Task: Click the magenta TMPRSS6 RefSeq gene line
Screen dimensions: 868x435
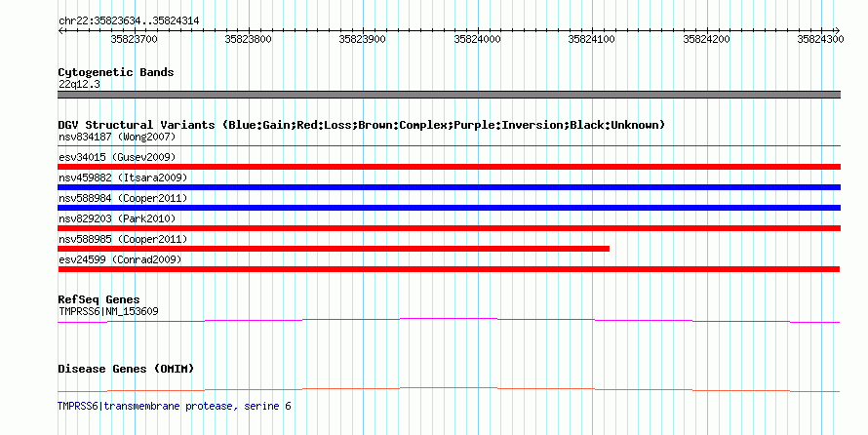Action: pos(449,320)
